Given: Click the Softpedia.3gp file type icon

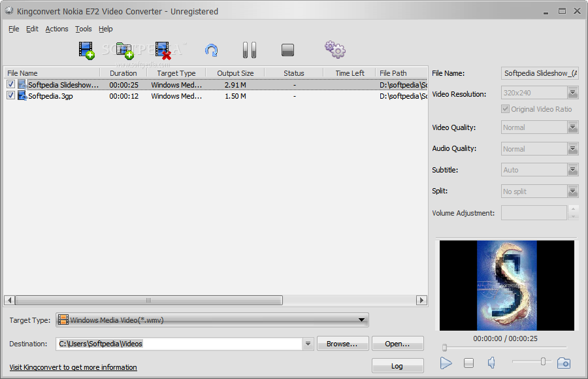Looking at the screenshot, I should (x=22, y=96).
